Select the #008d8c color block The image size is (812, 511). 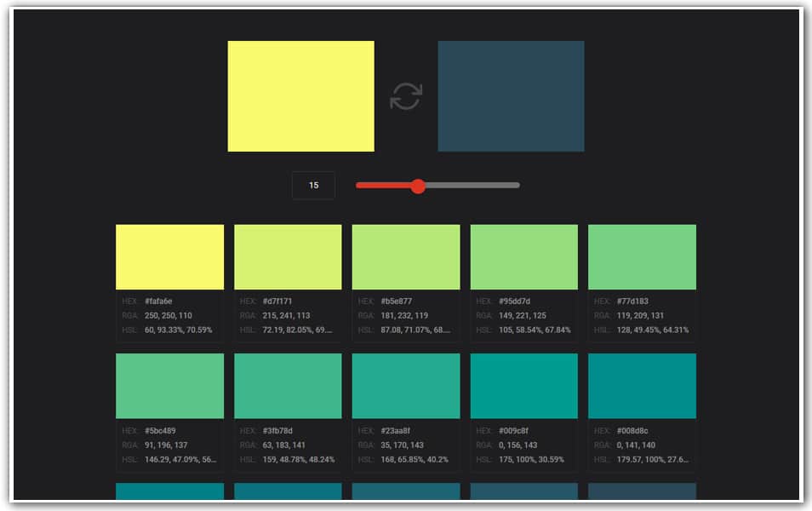point(642,385)
